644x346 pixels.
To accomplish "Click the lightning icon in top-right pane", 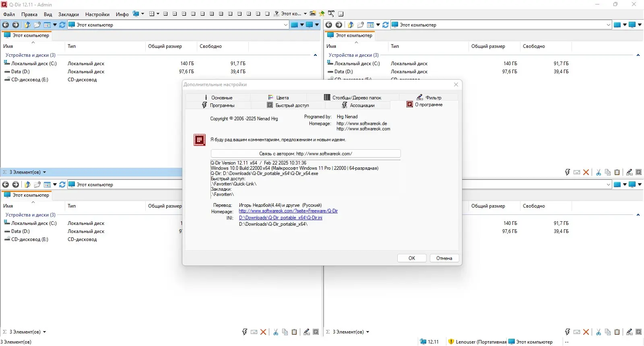I will (x=568, y=172).
